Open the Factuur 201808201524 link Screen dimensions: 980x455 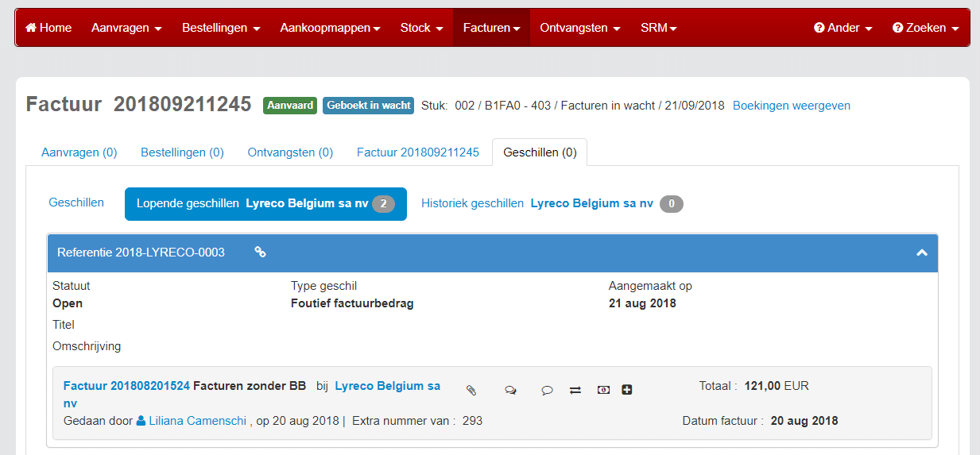tap(126, 386)
